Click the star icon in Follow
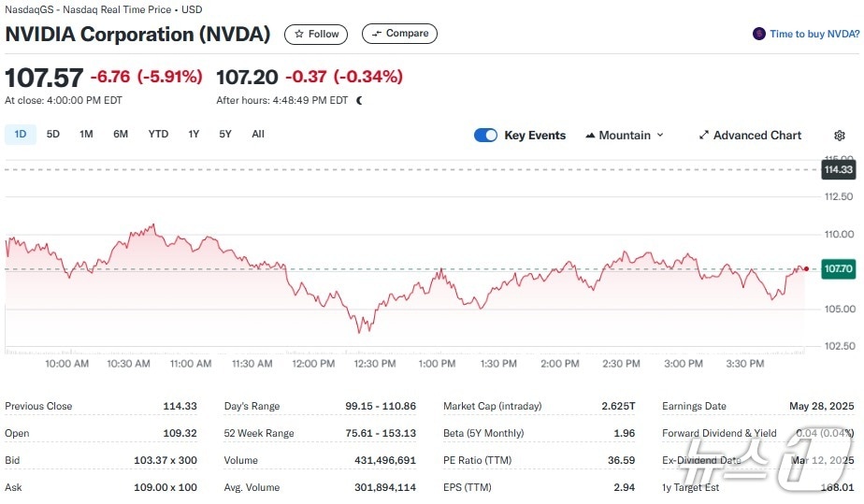864x504 pixels. click(299, 34)
